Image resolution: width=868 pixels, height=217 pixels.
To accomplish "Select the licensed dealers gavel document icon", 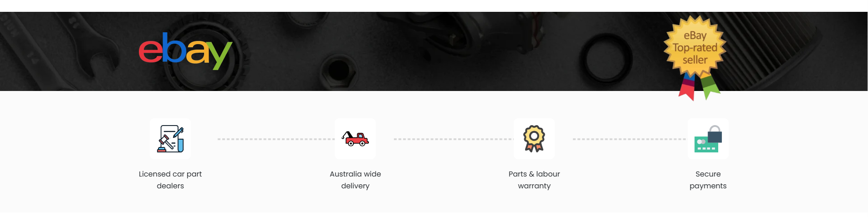I will click(170, 139).
